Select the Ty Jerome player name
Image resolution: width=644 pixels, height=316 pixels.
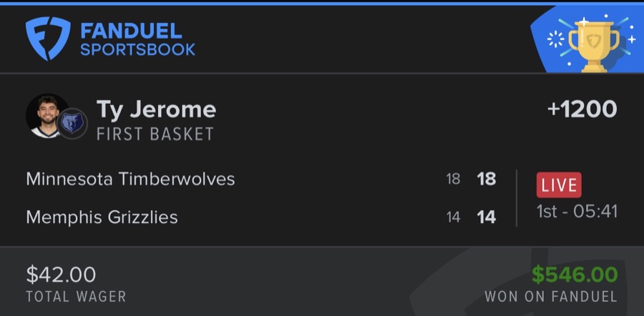click(156, 109)
